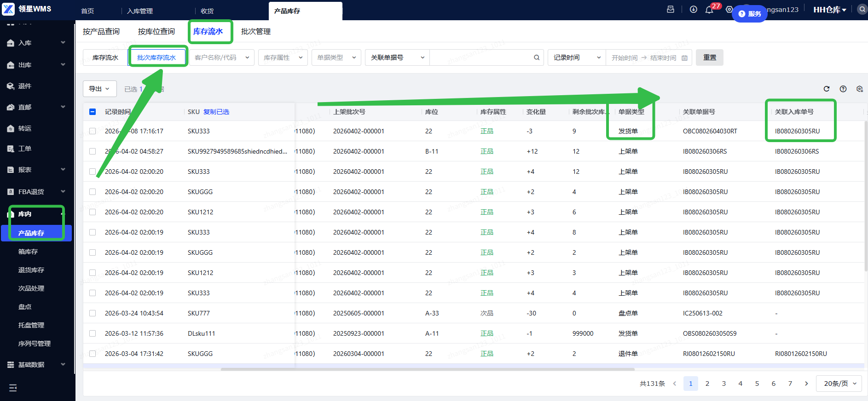Open the inbox tray icon in header
868x401 pixels.
click(671, 9)
